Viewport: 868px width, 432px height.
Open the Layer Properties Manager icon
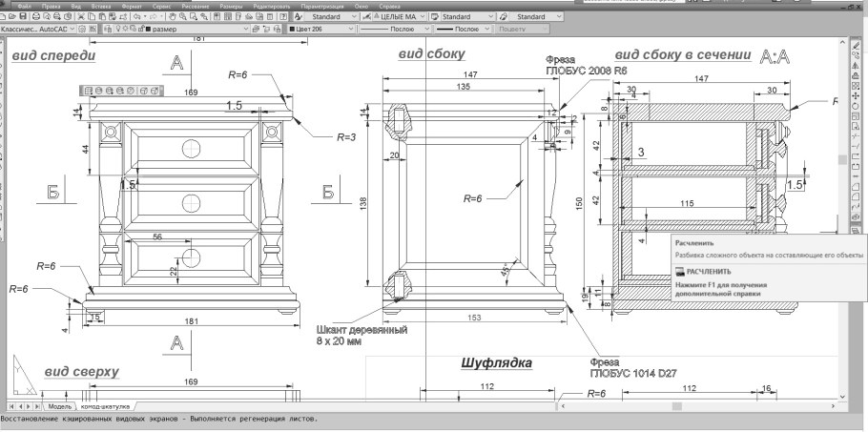tap(107, 31)
